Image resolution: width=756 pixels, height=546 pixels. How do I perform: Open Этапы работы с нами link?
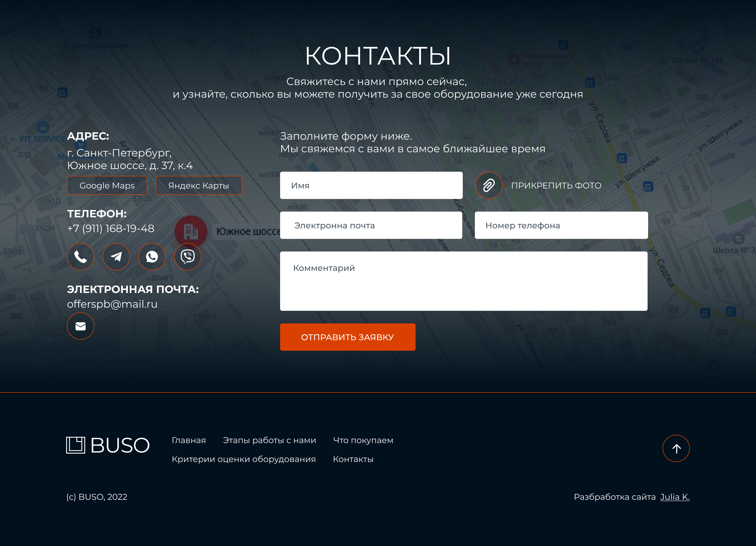pos(269,440)
